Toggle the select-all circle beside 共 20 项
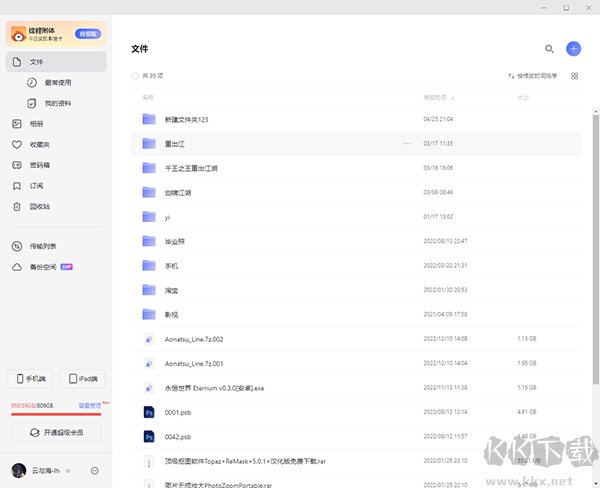 click(x=136, y=76)
